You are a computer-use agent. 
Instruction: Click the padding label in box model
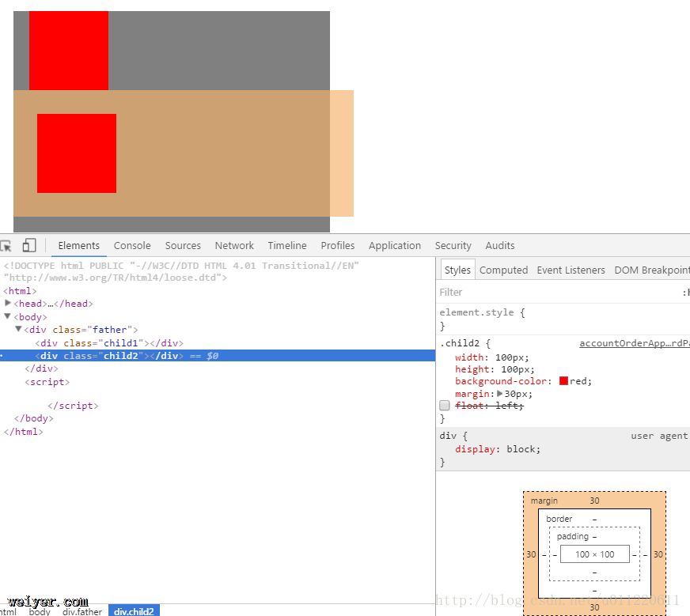[x=573, y=536]
